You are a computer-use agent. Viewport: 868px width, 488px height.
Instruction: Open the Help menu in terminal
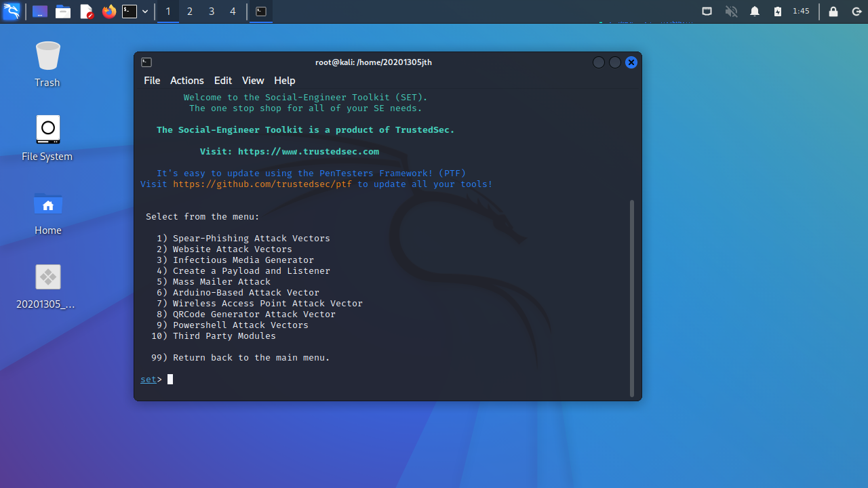285,81
